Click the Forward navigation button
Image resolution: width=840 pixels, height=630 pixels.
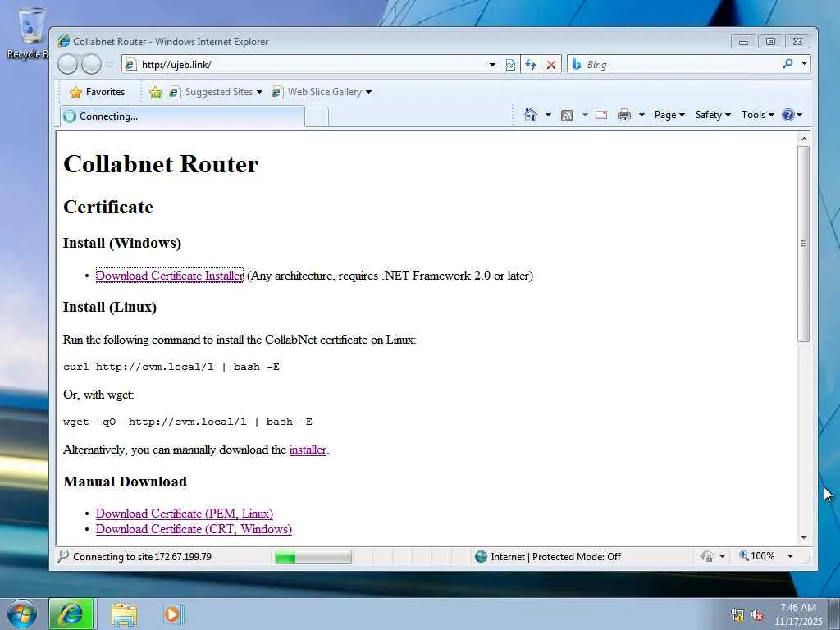(x=91, y=65)
